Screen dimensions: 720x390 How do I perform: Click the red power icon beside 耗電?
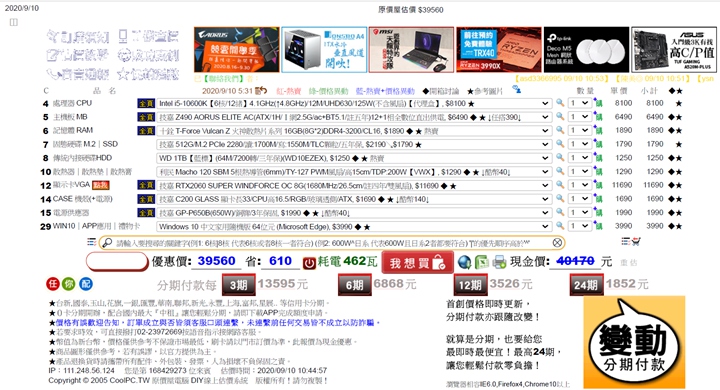click(309, 263)
